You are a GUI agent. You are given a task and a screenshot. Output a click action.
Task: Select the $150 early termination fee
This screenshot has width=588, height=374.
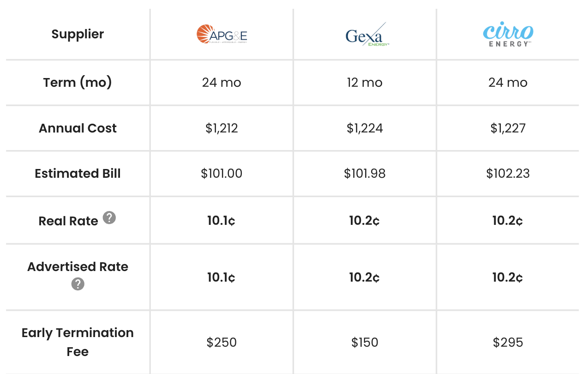click(365, 343)
